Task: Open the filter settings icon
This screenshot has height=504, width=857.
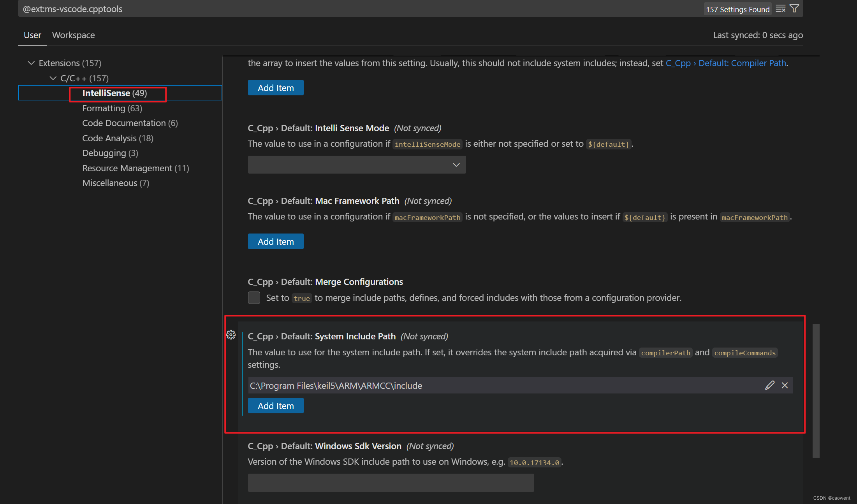Action: 794,8
